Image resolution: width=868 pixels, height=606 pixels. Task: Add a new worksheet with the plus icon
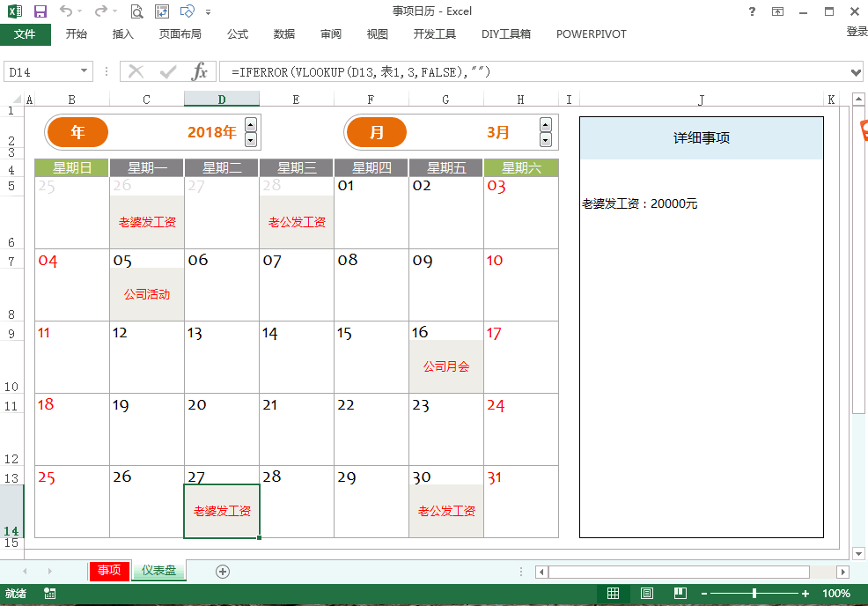click(x=222, y=572)
